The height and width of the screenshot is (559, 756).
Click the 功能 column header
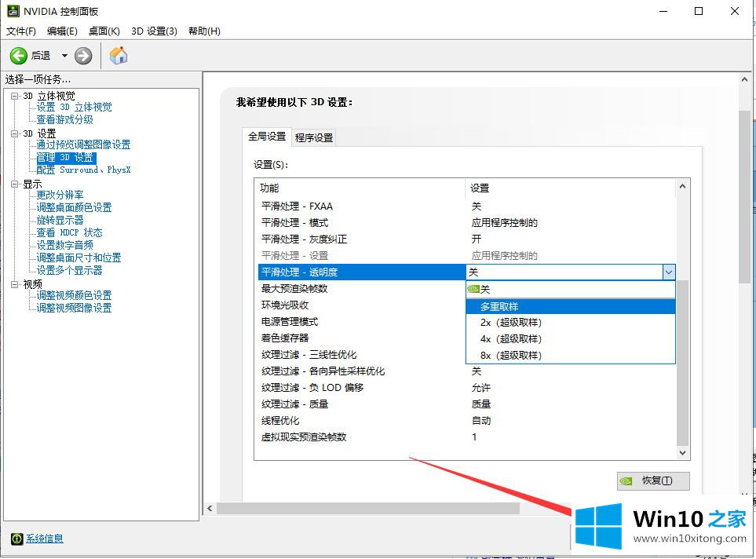360,188
